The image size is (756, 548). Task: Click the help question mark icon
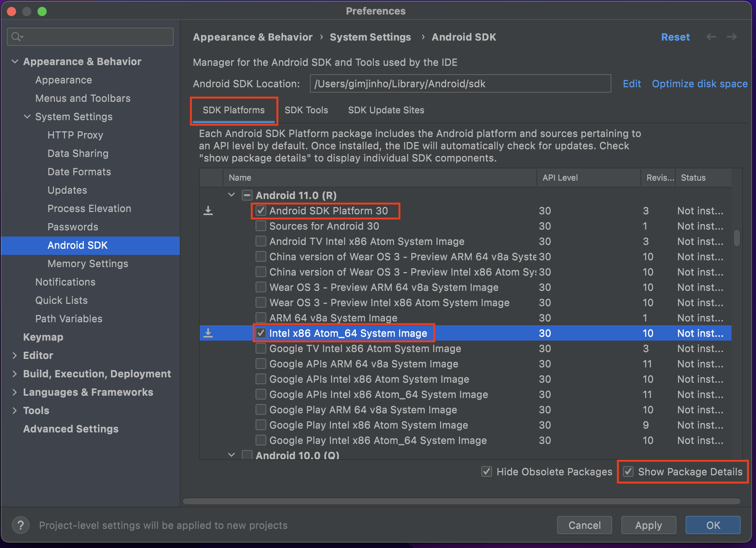tap(21, 525)
